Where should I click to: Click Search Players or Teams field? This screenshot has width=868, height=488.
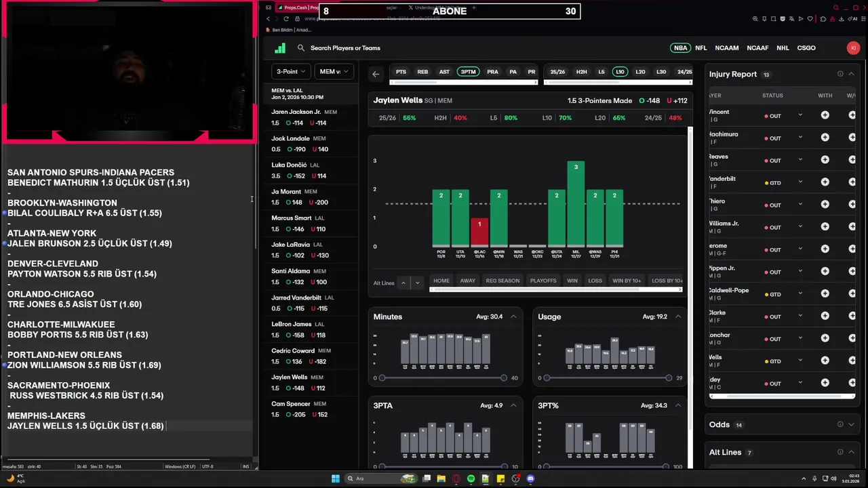(345, 48)
